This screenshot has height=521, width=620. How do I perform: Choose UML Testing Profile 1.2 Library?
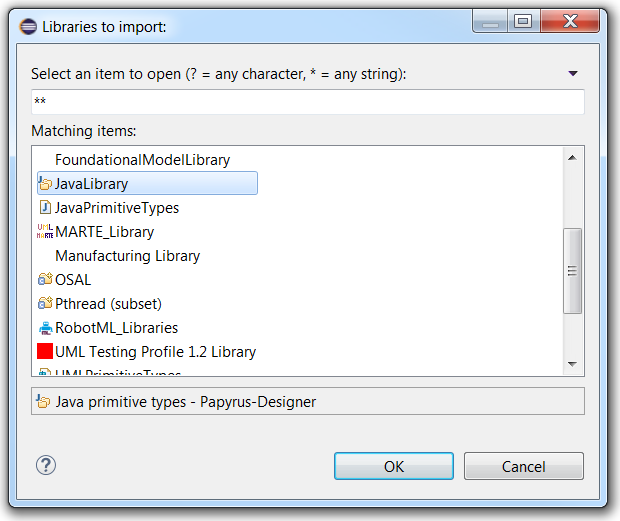point(155,352)
